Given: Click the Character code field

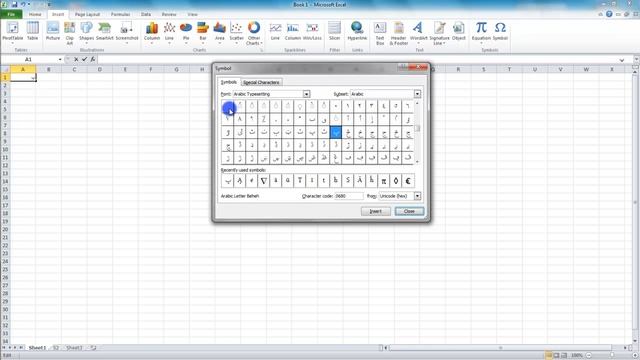Looking at the screenshot, I should 349,196.
